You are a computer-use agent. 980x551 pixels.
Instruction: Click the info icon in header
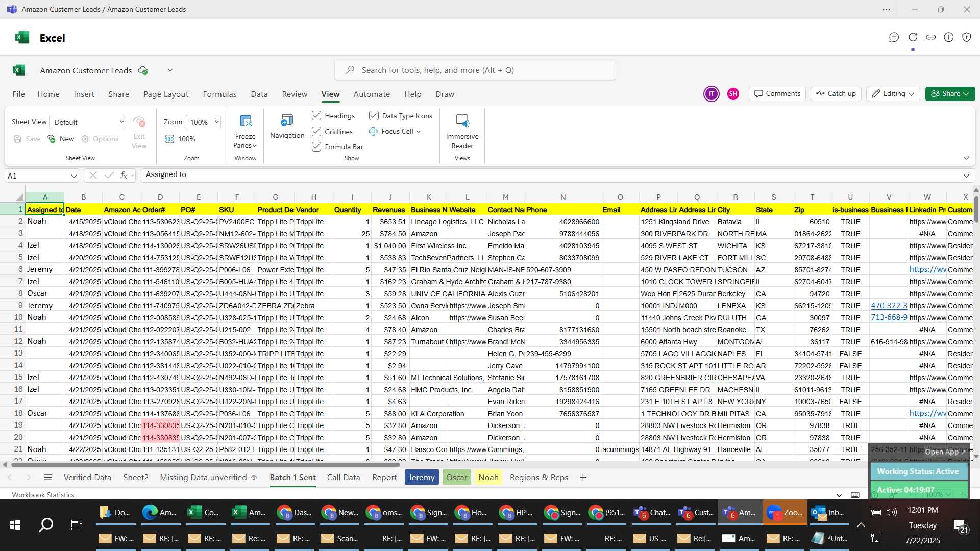pos(948,37)
